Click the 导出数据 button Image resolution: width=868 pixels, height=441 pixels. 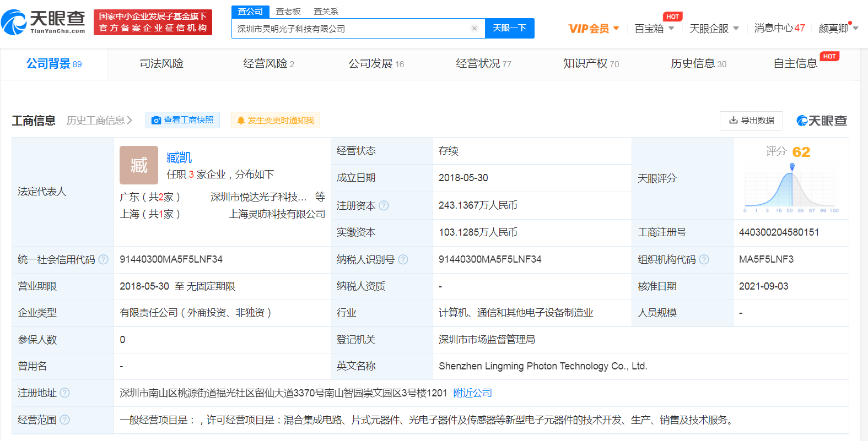[751, 120]
